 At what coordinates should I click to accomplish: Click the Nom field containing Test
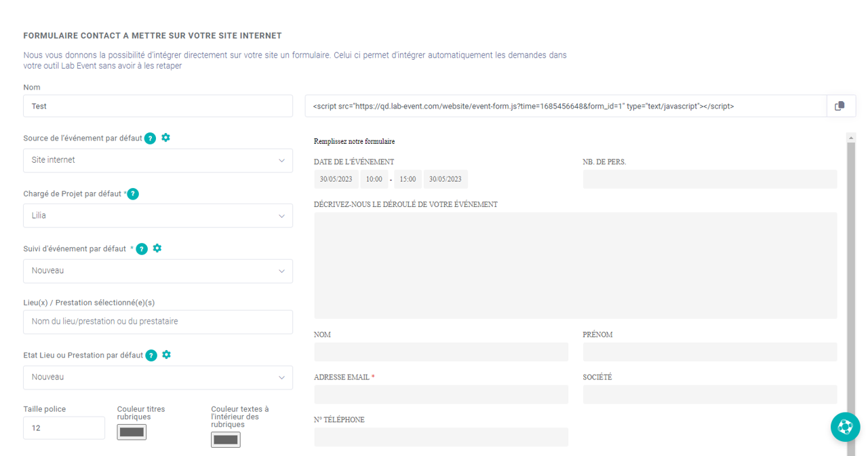point(158,106)
